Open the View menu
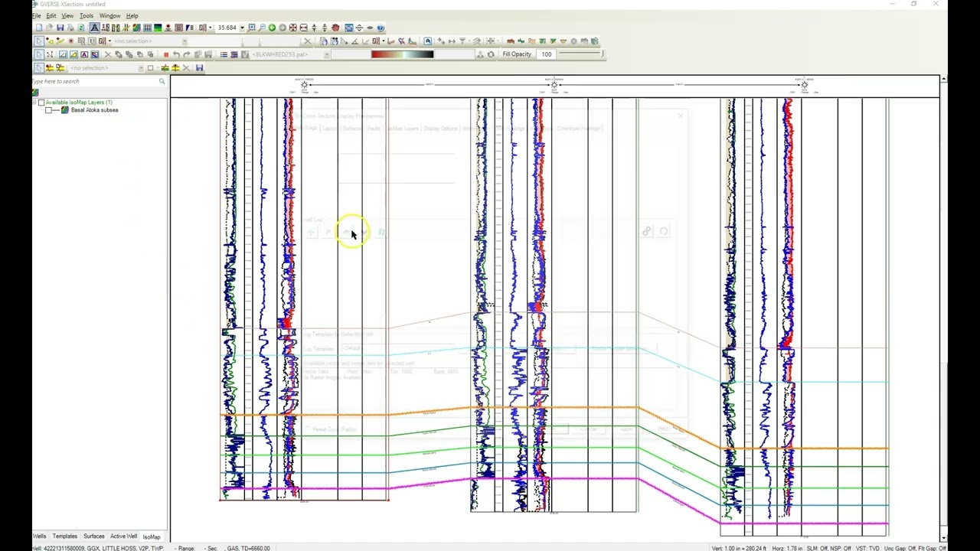Image resolution: width=980 pixels, height=551 pixels. 67,15
